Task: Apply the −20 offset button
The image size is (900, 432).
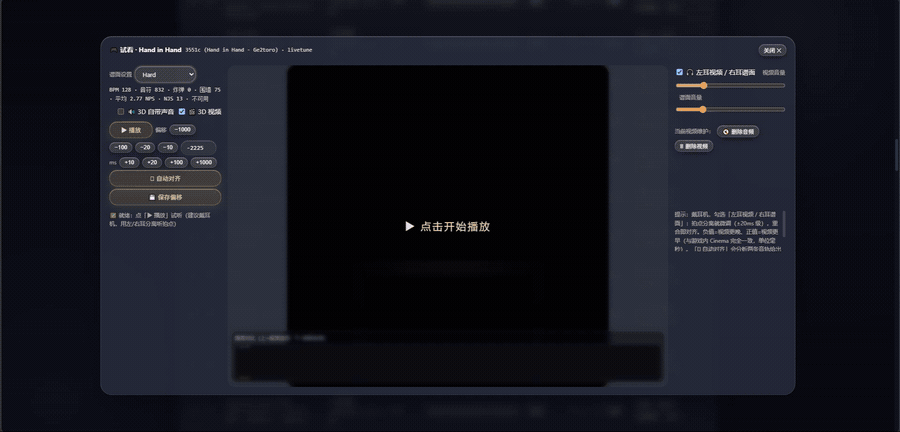Action: pyautogui.click(x=145, y=147)
